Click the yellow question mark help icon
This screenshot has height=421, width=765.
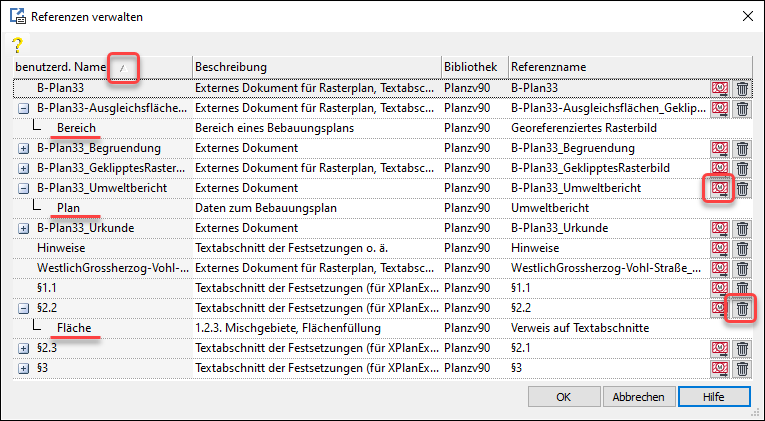point(16,45)
